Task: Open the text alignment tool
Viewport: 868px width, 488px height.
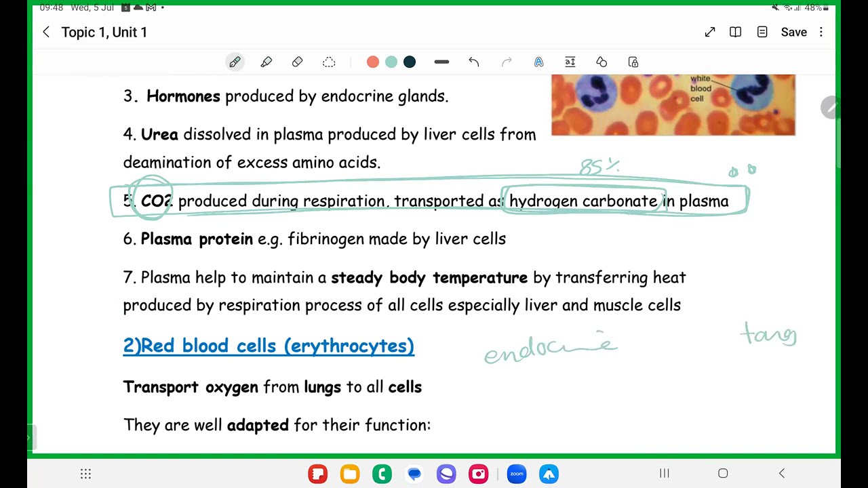Action: click(x=570, y=62)
